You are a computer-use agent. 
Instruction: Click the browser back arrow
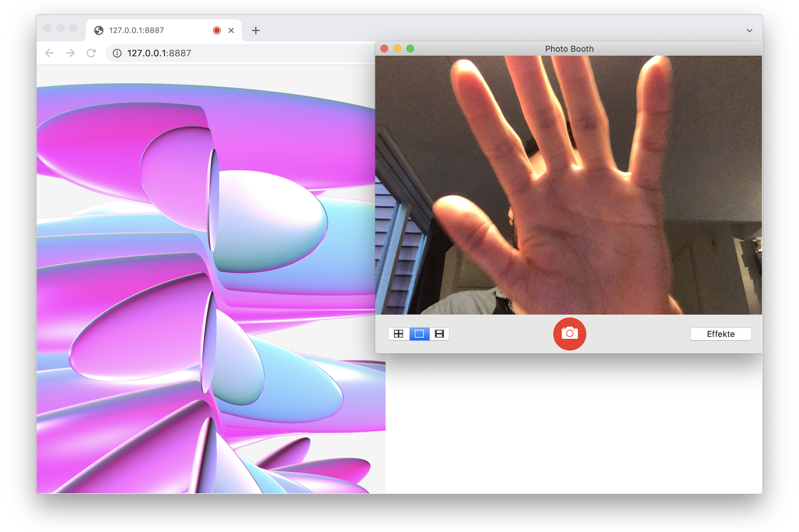[x=49, y=53]
